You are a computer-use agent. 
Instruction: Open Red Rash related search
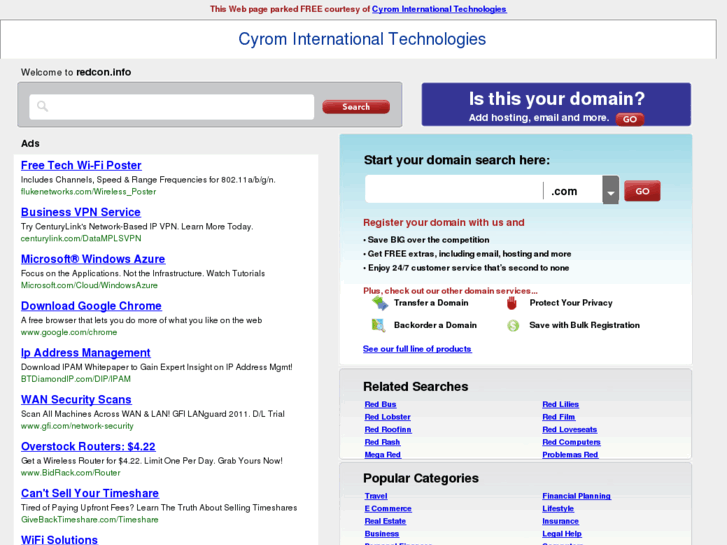click(x=383, y=442)
